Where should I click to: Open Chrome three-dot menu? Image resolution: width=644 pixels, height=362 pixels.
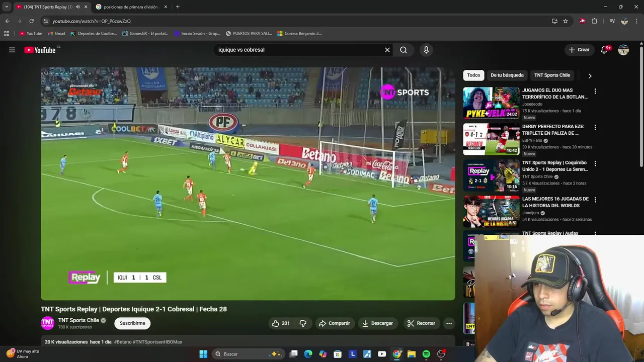[637, 21]
